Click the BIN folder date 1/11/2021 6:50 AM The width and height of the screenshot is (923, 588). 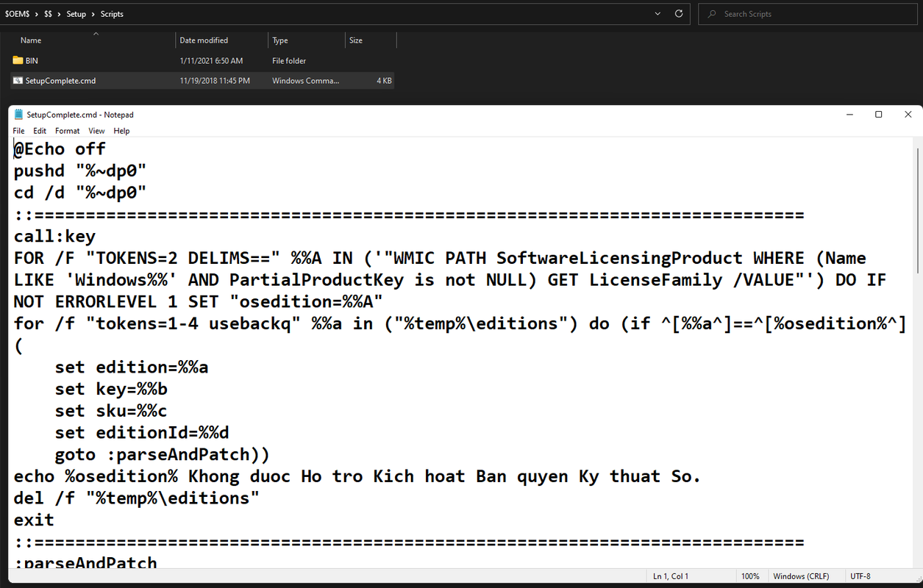[211, 61]
